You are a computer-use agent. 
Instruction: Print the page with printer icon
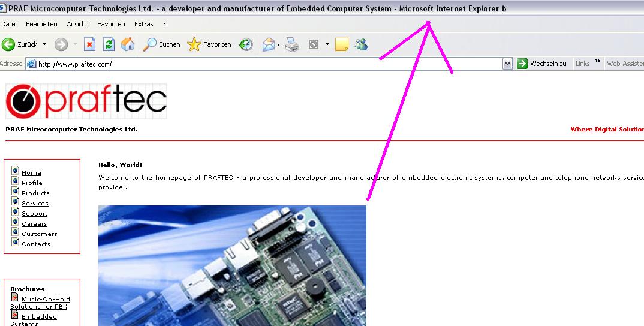pyautogui.click(x=292, y=44)
